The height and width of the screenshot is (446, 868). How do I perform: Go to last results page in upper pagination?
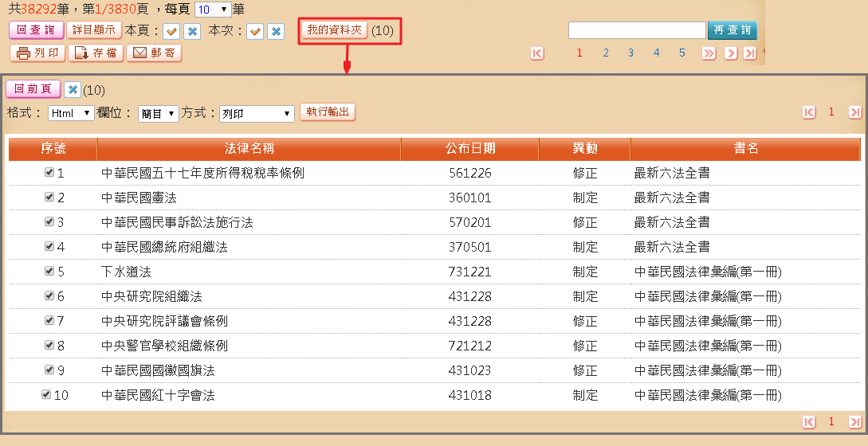[x=749, y=53]
